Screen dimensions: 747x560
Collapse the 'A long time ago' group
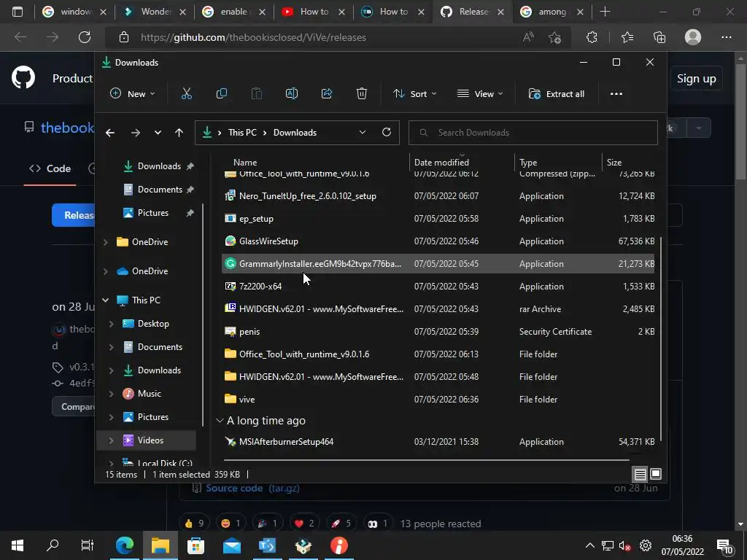[220, 421]
